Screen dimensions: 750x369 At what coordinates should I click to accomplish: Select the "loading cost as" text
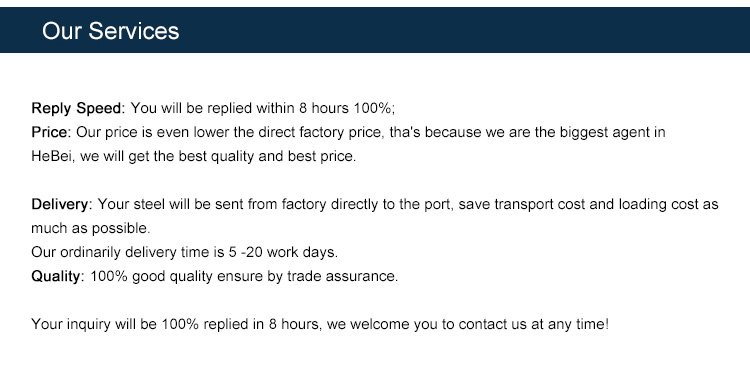(x=668, y=204)
